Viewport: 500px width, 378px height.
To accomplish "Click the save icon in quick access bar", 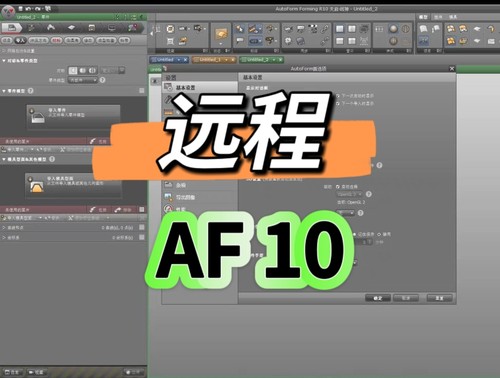I will [20, 8].
